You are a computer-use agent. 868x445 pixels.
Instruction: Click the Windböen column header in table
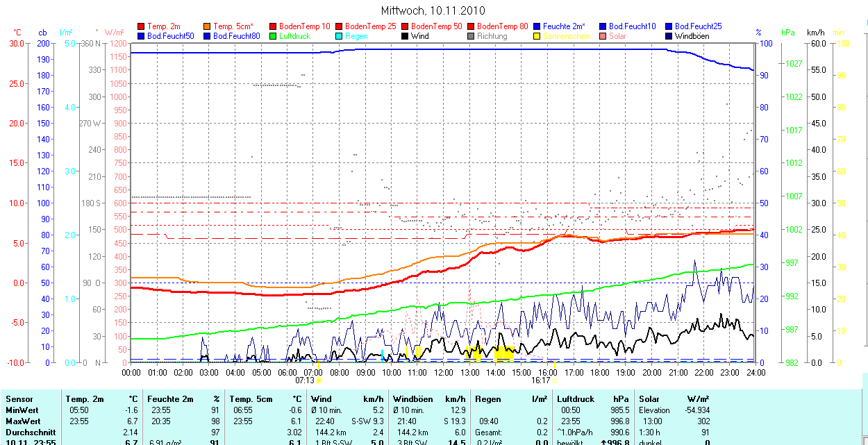[413, 399]
